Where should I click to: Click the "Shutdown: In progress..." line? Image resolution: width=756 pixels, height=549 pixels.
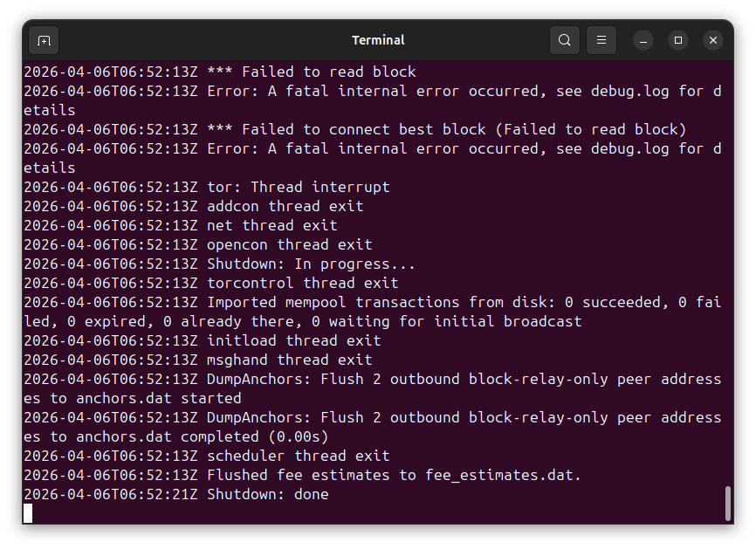click(x=311, y=264)
